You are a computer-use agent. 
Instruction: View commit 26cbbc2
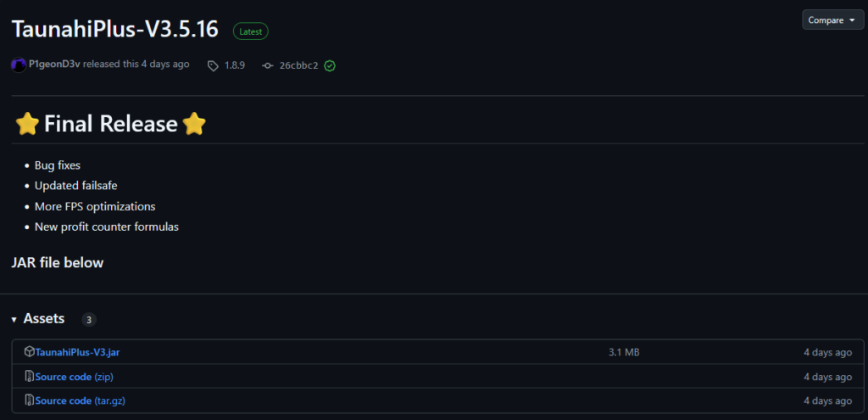298,65
